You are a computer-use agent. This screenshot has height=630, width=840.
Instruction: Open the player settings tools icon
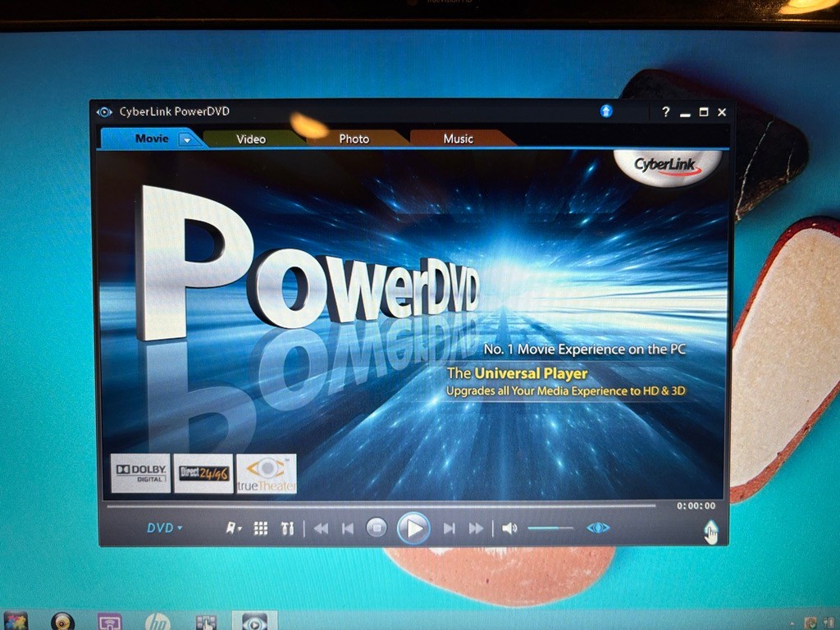(288, 529)
